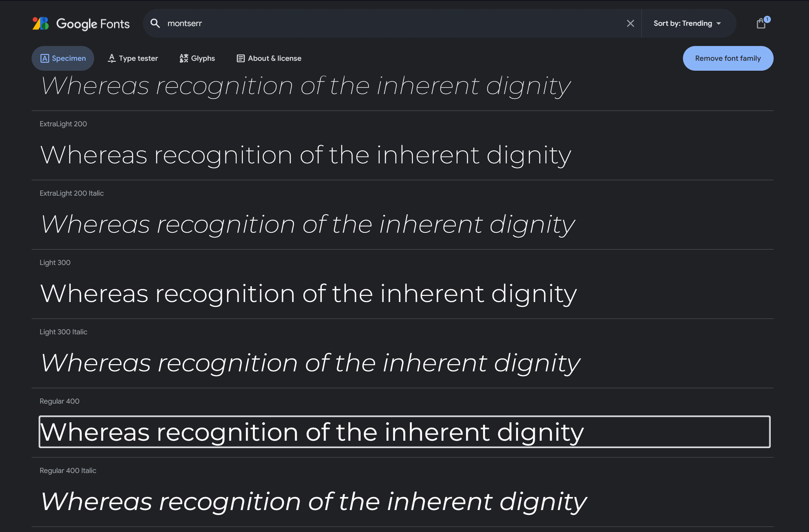The image size is (809, 532).
Task: Click the About & license icon
Action: tap(240, 58)
